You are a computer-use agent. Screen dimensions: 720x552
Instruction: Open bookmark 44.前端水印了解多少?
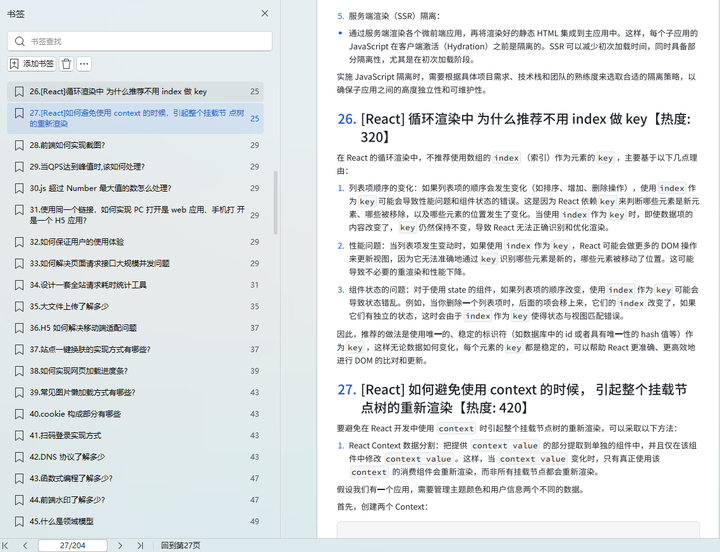[x=135, y=500]
